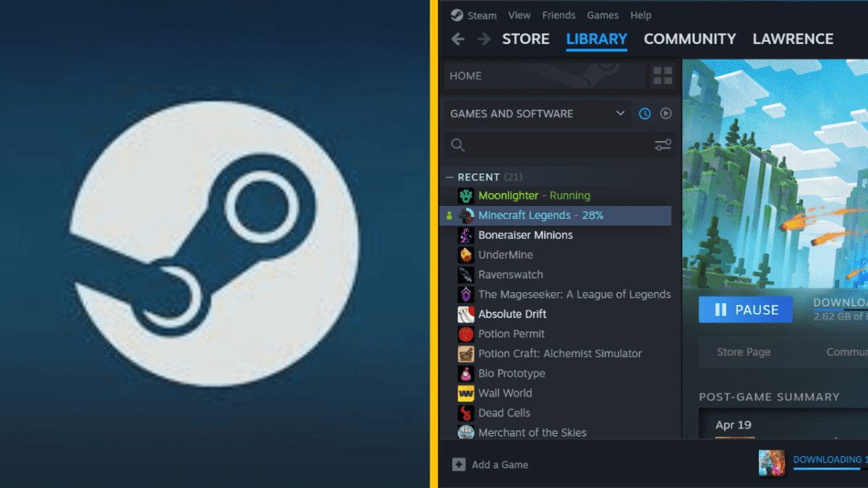Screen dimensions: 868x488
Task: Open advanced filter settings icon
Action: (663, 145)
